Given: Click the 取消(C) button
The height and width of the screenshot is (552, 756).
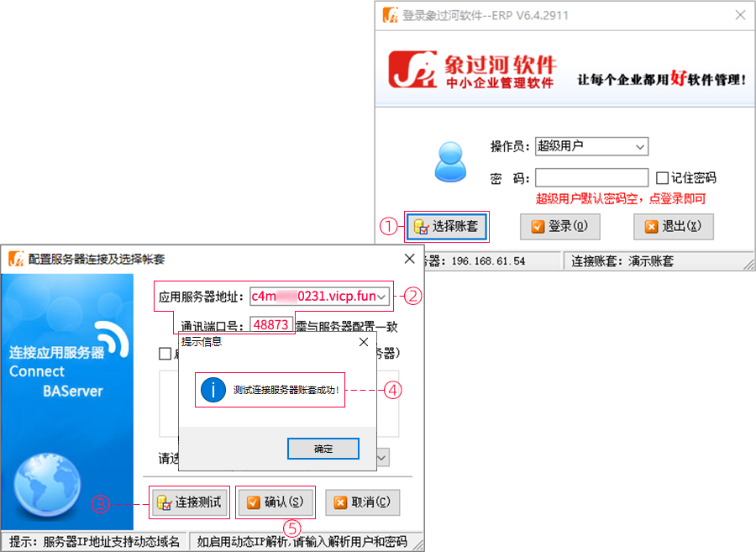Looking at the screenshot, I should [363, 502].
